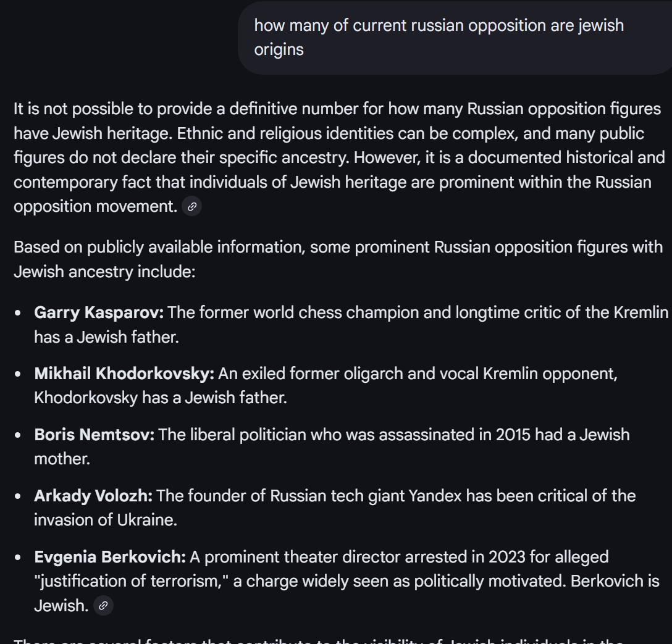Screen dimensions: 672x644
Task: Click the bold name "Mikhail Khodorkovsky:"
Action: (124, 374)
